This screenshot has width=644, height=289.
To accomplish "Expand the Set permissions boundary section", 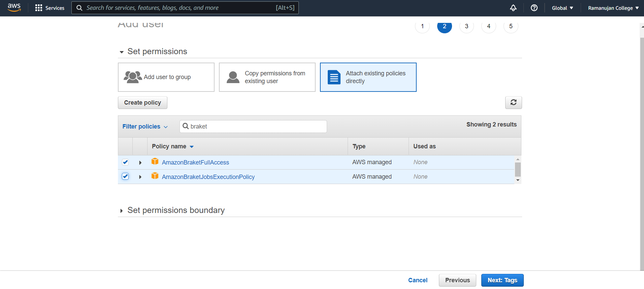I will tap(122, 211).
